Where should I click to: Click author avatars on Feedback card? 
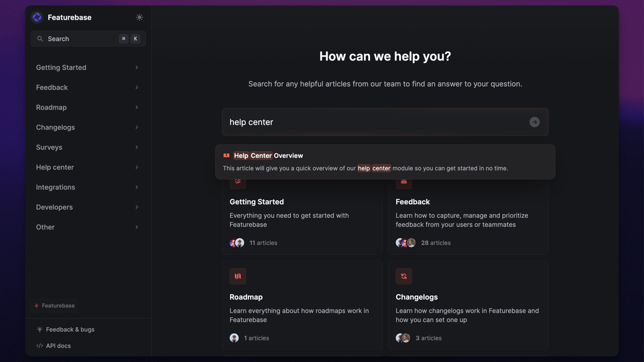pyautogui.click(x=405, y=243)
